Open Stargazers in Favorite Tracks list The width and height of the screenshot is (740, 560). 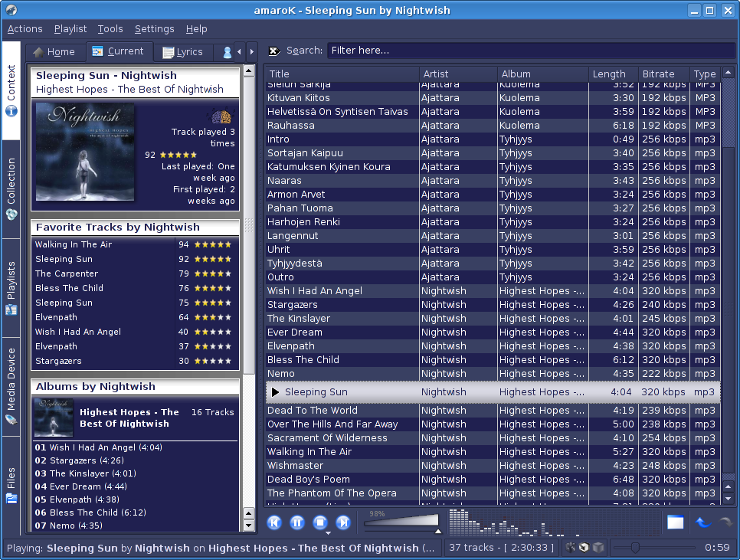click(x=58, y=361)
